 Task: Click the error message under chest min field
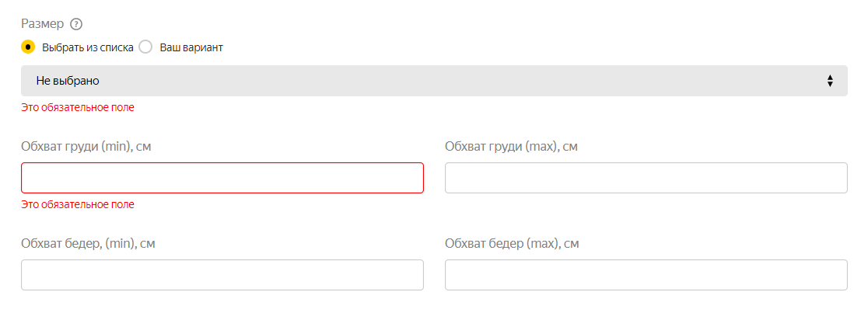[78, 204]
